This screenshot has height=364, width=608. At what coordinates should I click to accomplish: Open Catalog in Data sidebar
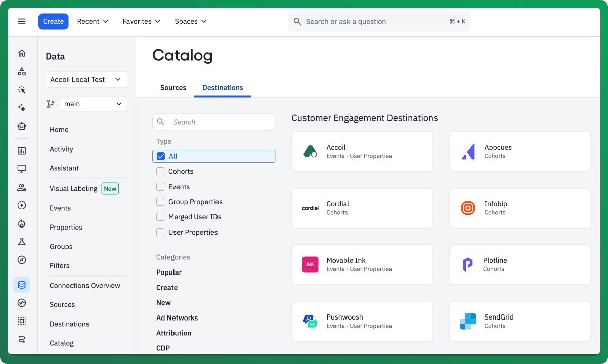click(x=62, y=343)
